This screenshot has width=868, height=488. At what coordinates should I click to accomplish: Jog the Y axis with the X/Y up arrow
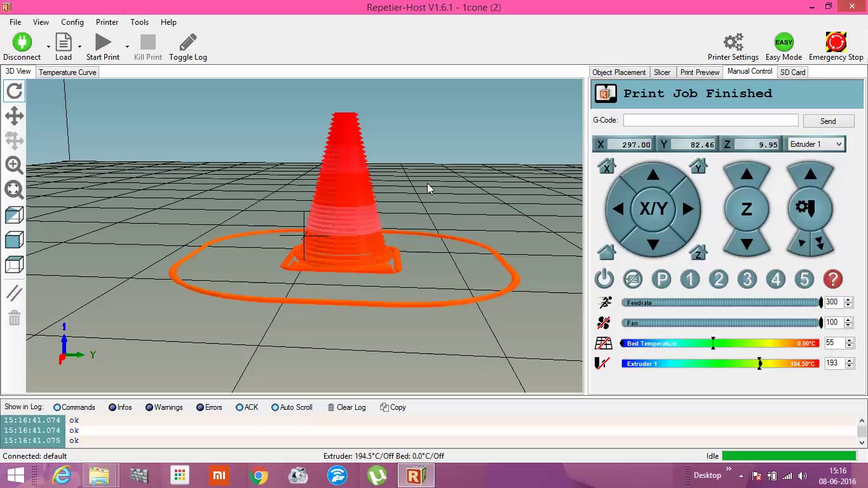[x=653, y=175]
